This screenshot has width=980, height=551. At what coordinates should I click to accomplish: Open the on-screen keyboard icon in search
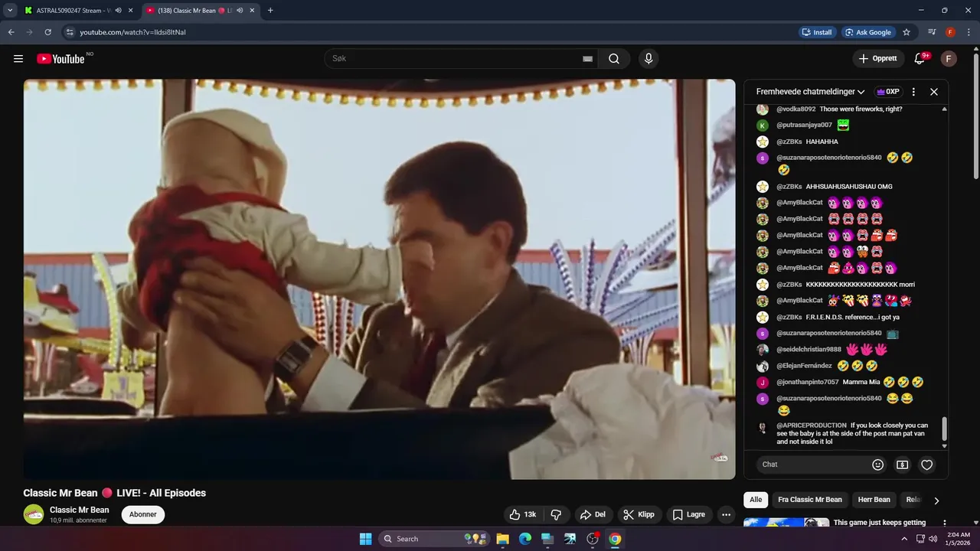[588, 59]
